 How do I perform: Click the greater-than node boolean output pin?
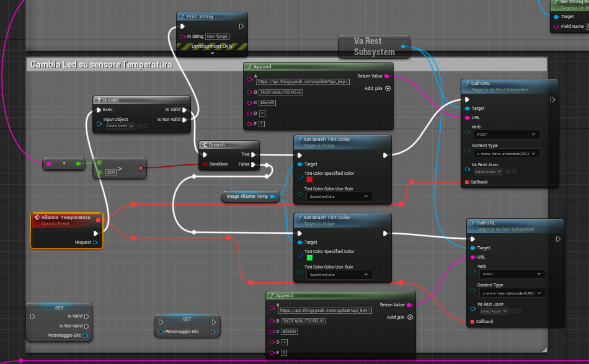coord(141,168)
